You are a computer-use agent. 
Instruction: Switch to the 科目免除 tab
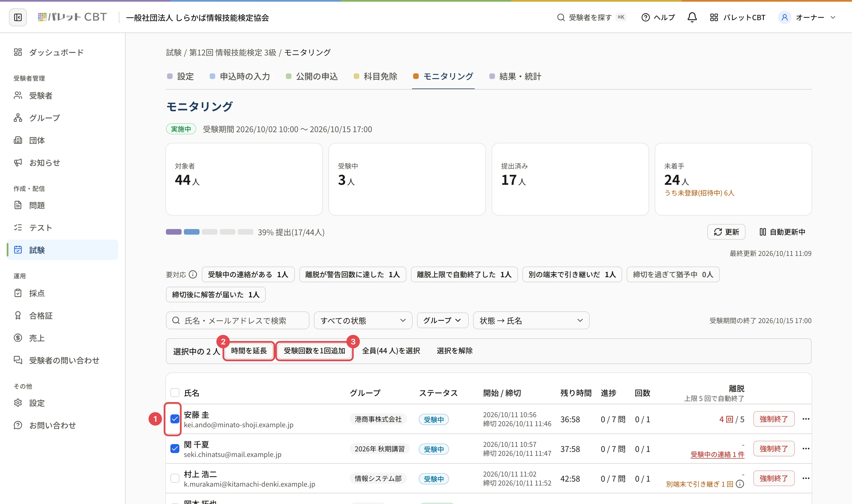(376, 76)
